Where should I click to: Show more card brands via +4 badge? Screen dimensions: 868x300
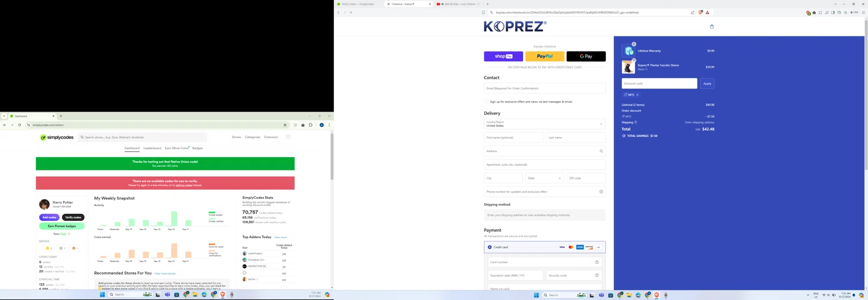[598, 247]
